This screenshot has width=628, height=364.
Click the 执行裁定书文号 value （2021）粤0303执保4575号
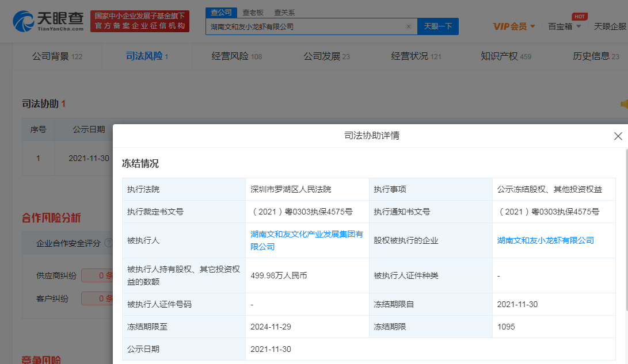302,212
